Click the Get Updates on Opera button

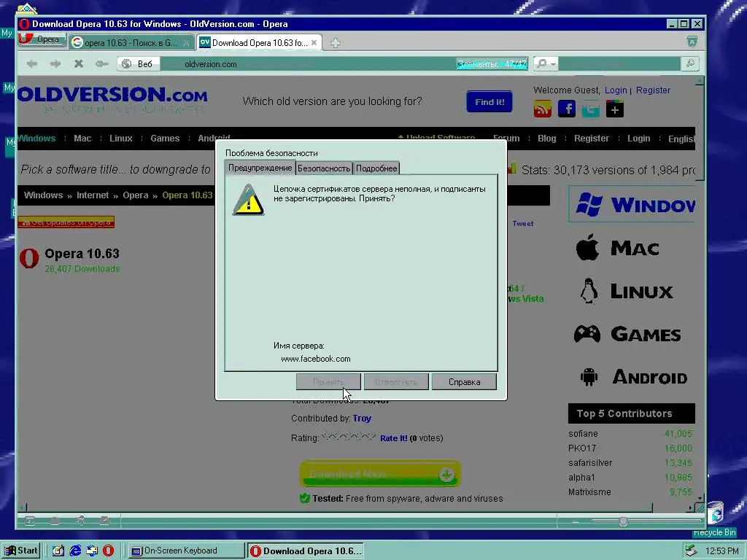66,222
